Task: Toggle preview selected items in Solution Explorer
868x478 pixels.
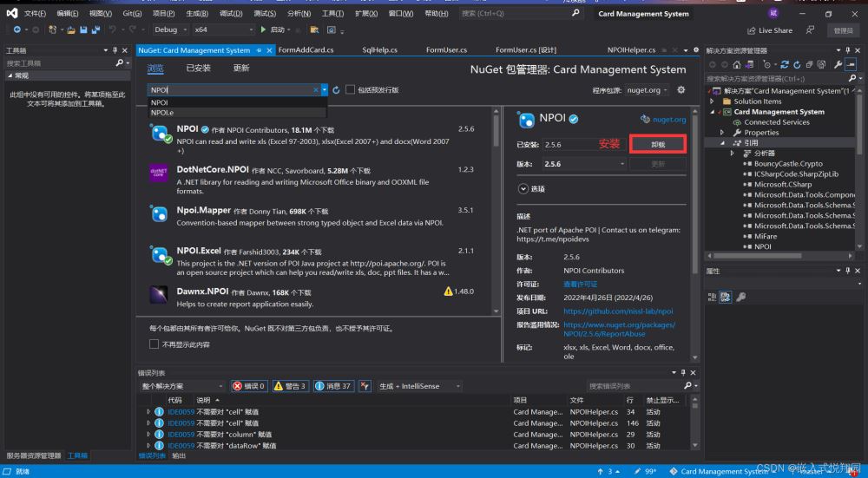Action: [851, 65]
